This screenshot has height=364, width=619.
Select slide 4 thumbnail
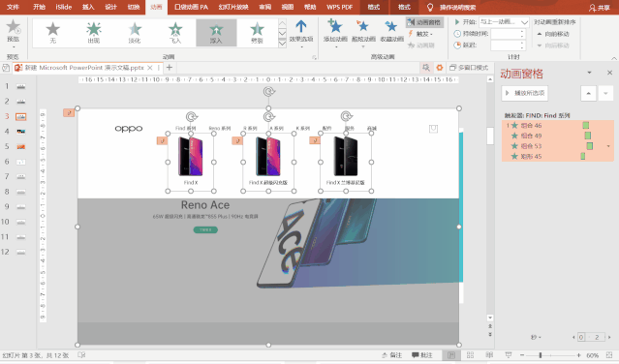[21, 132]
